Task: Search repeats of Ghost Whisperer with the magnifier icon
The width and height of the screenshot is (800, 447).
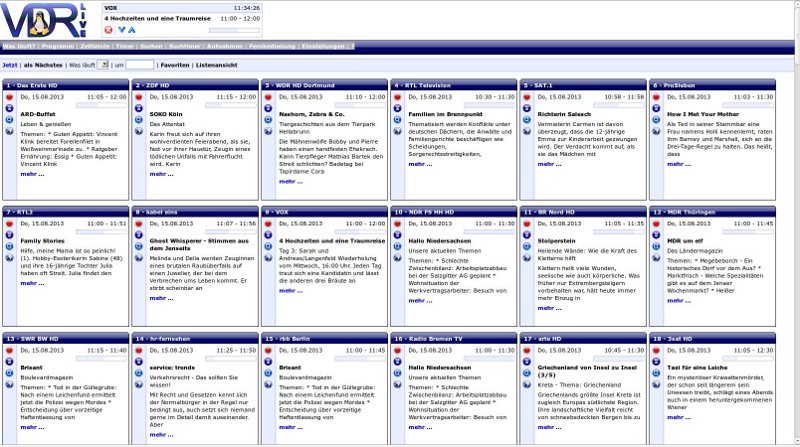Action: pyautogui.click(x=139, y=246)
